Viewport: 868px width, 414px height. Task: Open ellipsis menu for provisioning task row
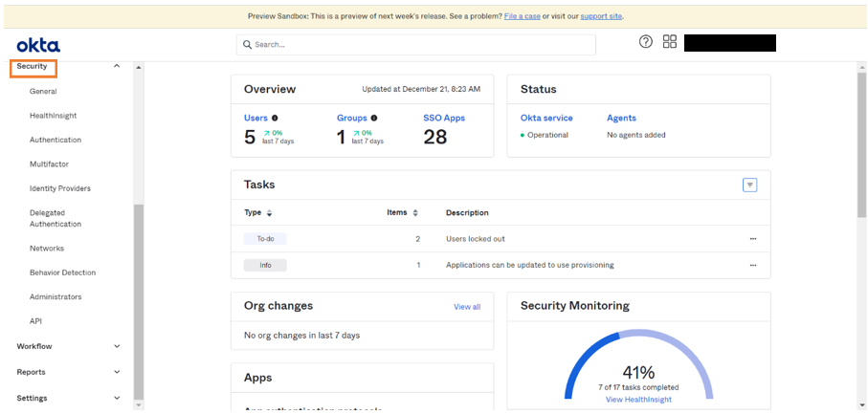[753, 265]
